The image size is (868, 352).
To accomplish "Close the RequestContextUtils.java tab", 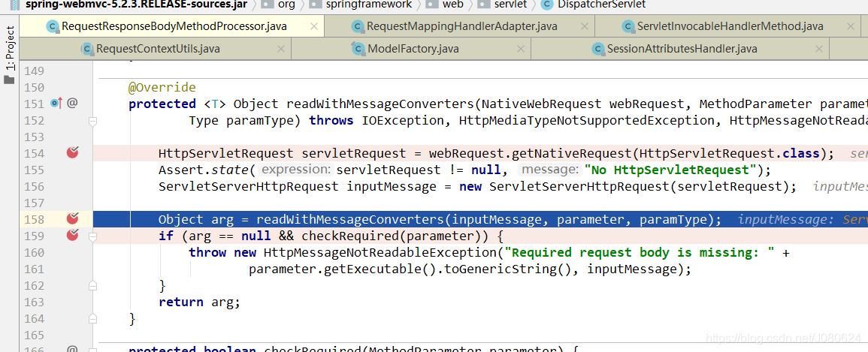I will tap(280, 49).
